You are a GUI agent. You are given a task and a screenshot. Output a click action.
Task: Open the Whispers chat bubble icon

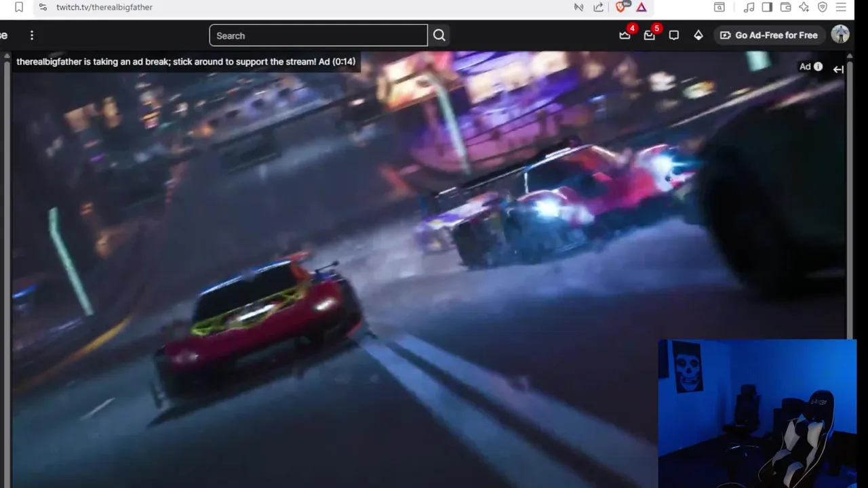(x=674, y=35)
